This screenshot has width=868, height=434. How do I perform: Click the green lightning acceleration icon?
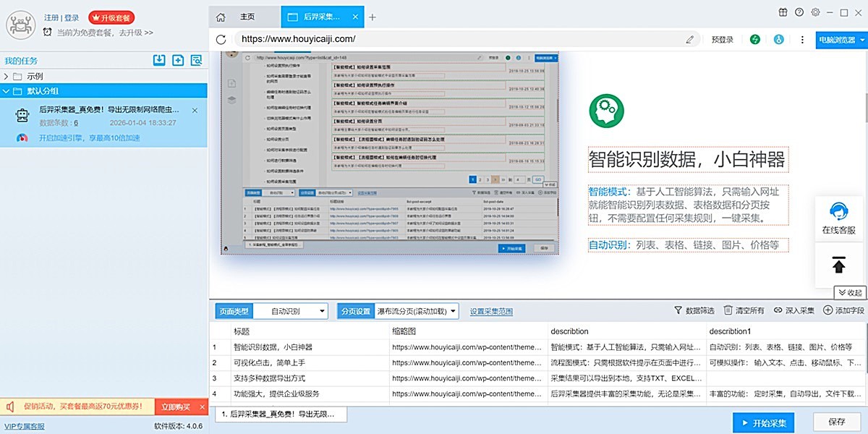[755, 40]
